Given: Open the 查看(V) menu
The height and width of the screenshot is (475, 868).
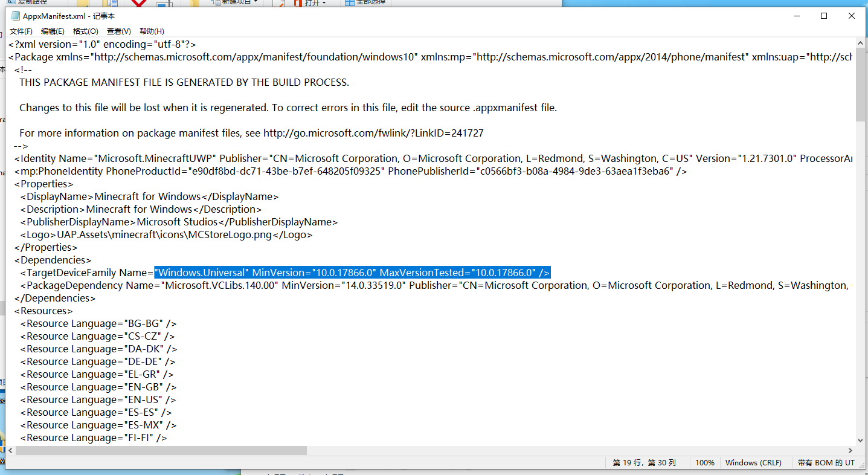Looking at the screenshot, I should coord(118,31).
